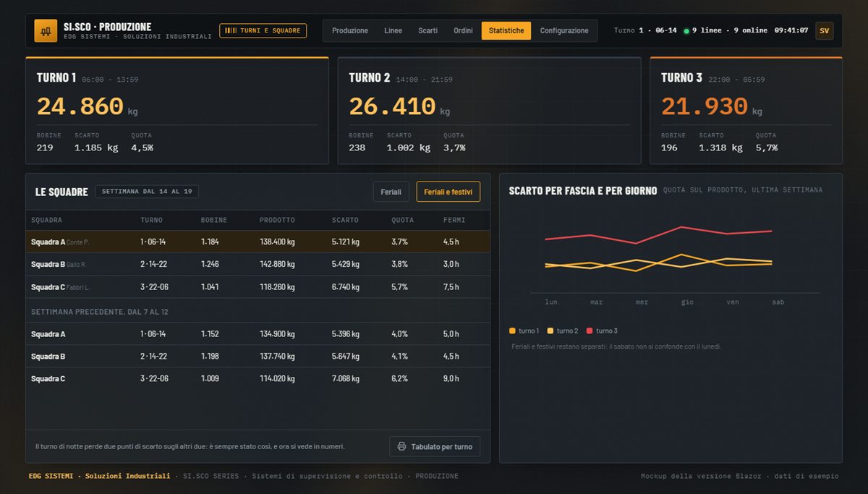Click the green online status dot
This screenshot has height=494, width=868.
pyautogui.click(x=686, y=31)
